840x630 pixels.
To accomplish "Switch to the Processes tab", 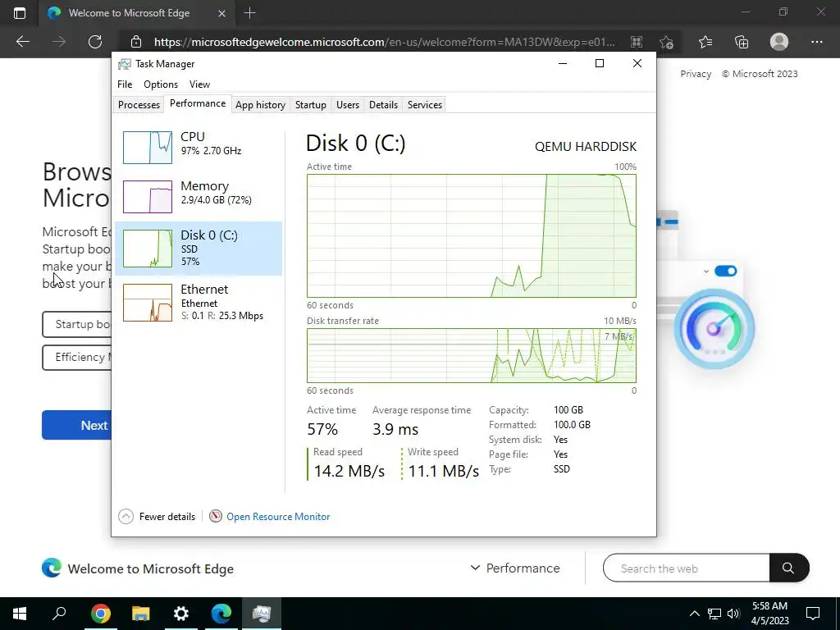I will coord(139,104).
